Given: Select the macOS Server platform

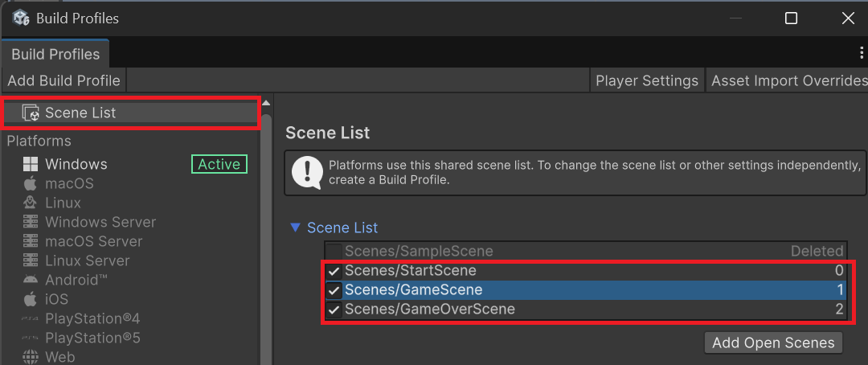Looking at the screenshot, I should [94, 241].
